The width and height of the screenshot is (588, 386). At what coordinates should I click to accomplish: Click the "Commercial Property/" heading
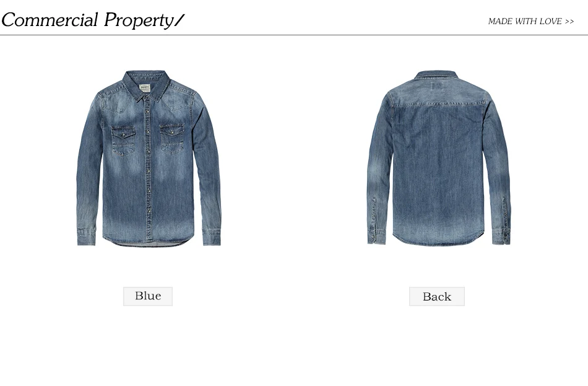pos(93,20)
